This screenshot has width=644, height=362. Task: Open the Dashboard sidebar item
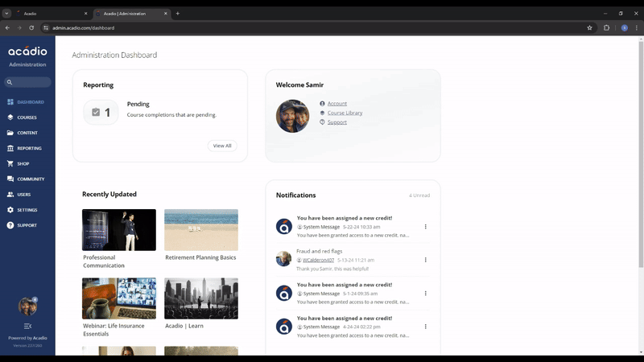[27, 102]
